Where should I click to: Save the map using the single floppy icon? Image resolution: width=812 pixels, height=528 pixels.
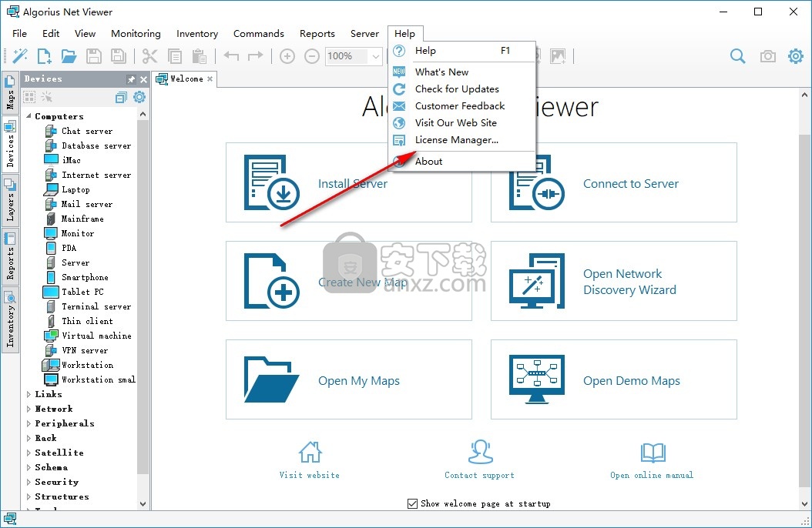coord(94,56)
